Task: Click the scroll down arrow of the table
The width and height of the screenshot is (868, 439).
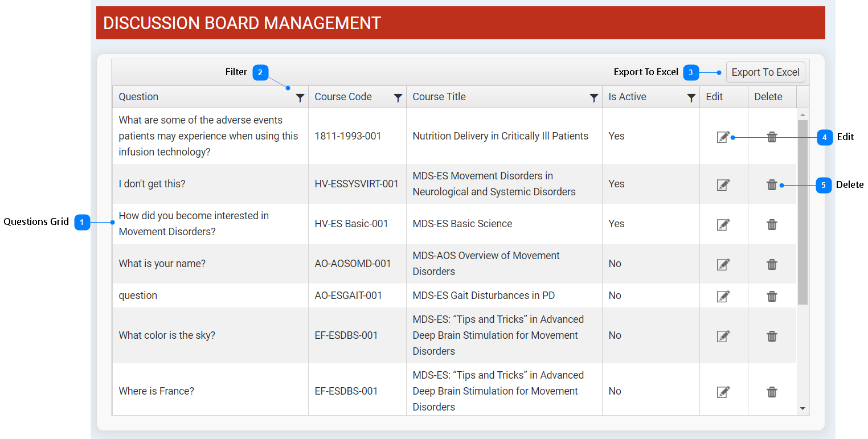Action: [x=803, y=408]
